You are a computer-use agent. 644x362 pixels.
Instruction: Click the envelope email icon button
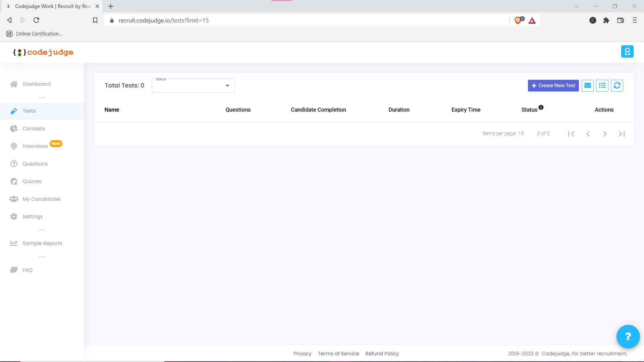pyautogui.click(x=588, y=85)
